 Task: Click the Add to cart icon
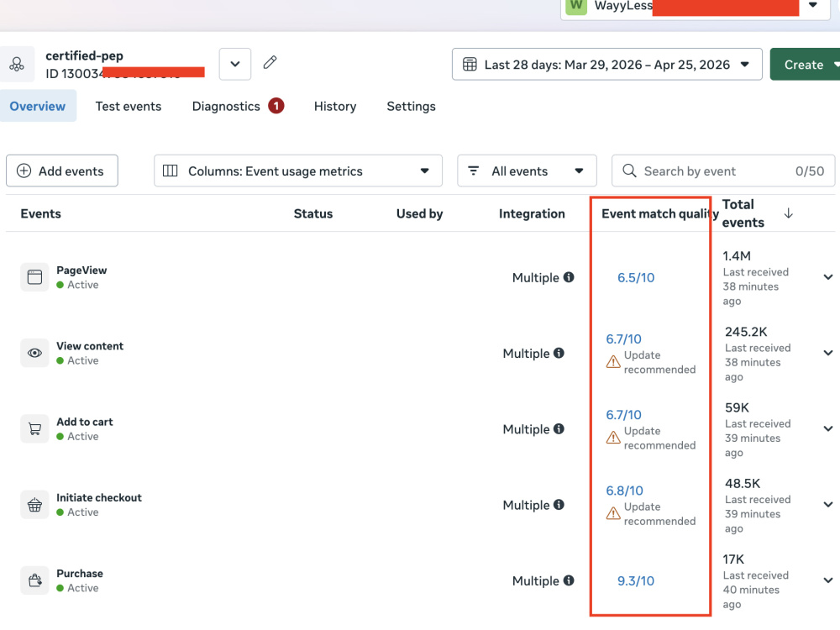coord(34,428)
